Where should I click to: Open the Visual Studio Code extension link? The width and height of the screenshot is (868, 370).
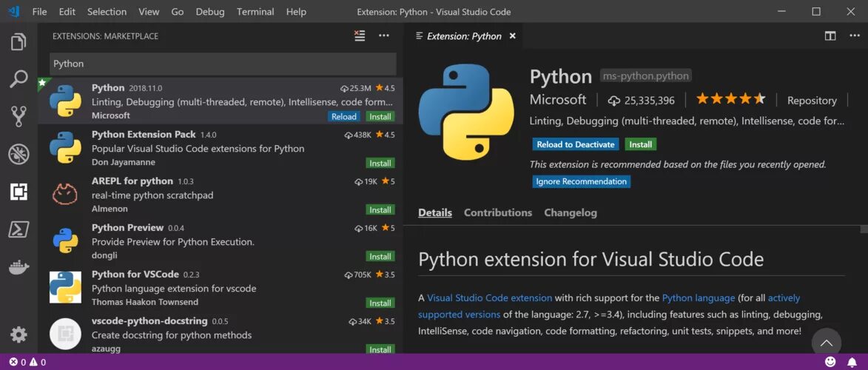click(489, 298)
